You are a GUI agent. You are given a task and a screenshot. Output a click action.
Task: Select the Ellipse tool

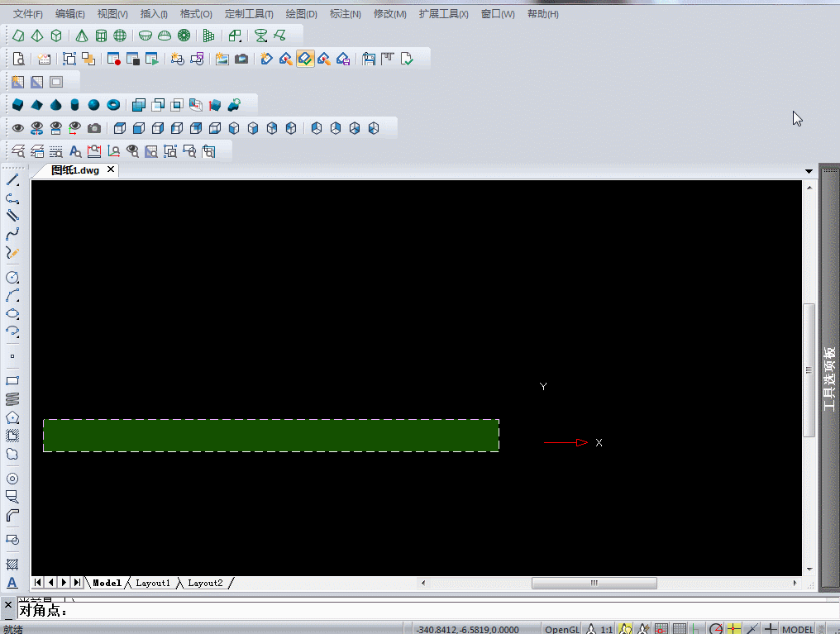tap(12, 314)
